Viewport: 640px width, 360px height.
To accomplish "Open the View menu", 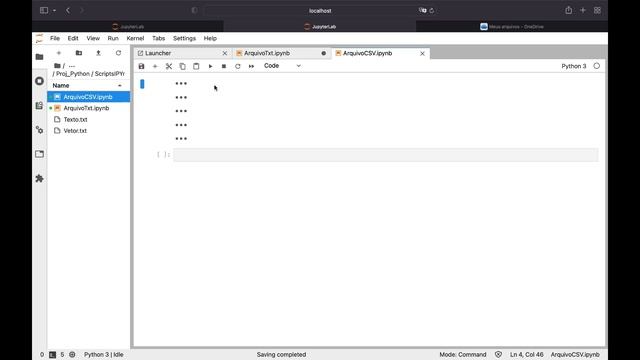I will click(93, 38).
